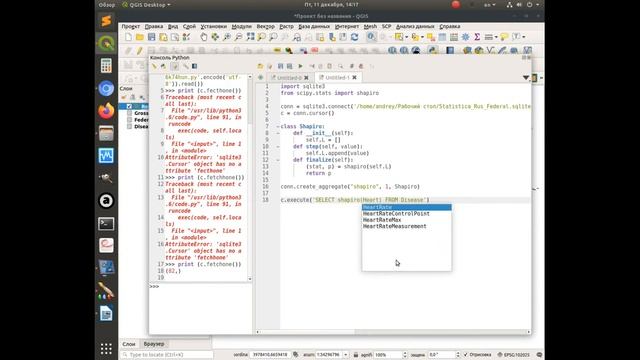This screenshot has width=640, height=360.
Task: Click the EPSG CRS button in status bar
Action: [x=513, y=355]
